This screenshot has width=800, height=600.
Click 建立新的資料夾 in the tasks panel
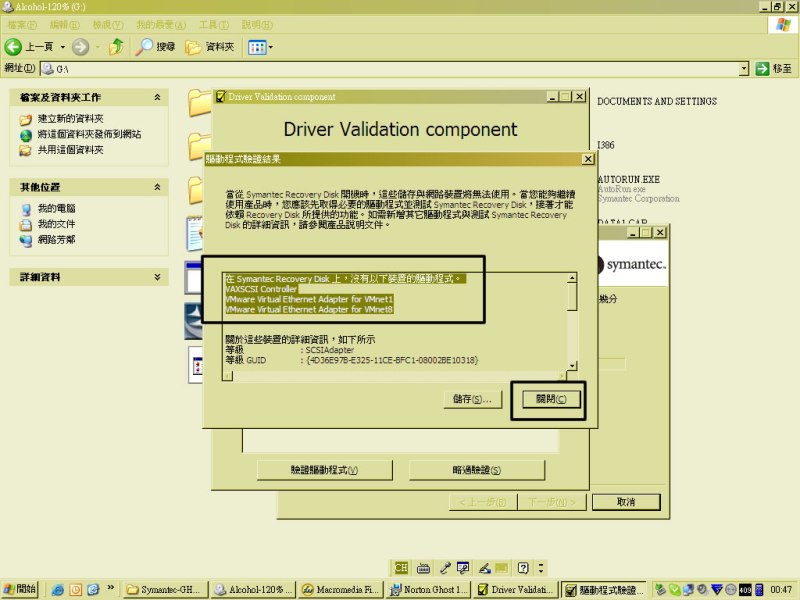70,119
